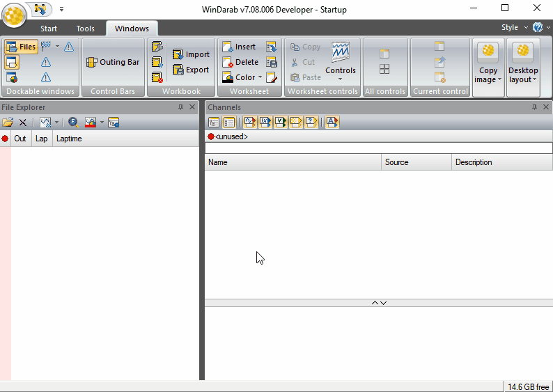Click the save worksheet disk icon
The width and height of the screenshot is (553, 392).
point(272,62)
